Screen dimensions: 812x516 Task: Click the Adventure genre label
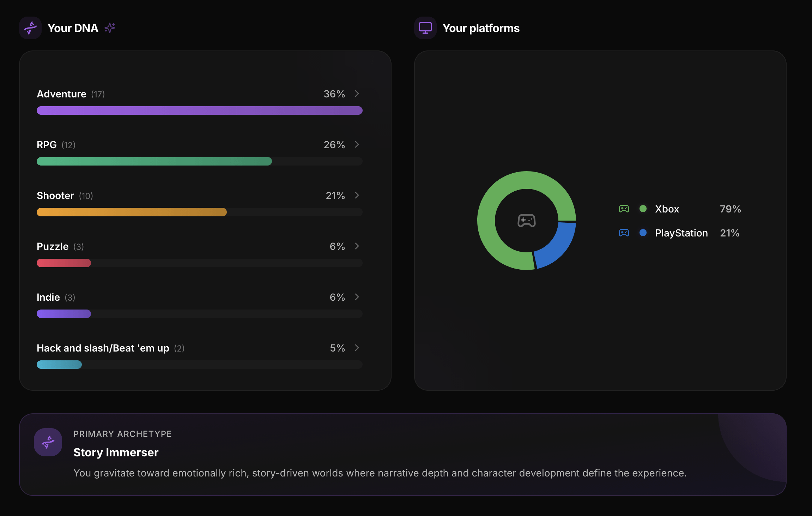(61, 94)
